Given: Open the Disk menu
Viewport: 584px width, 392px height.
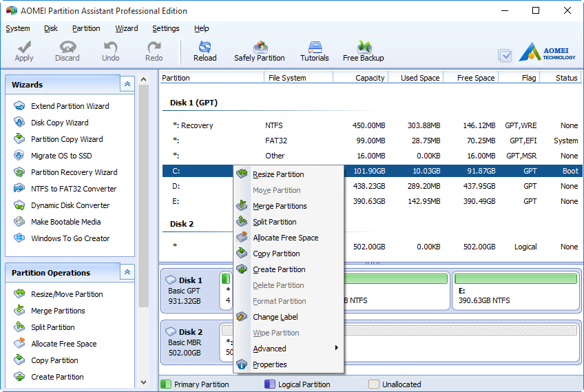Looking at the screenshot, I should 51,28.
